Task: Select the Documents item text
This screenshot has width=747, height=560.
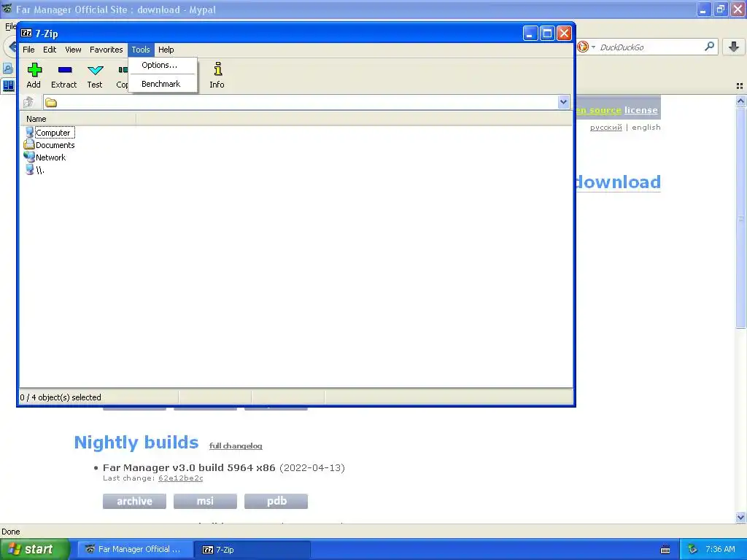Action: [x=55, y=145]
